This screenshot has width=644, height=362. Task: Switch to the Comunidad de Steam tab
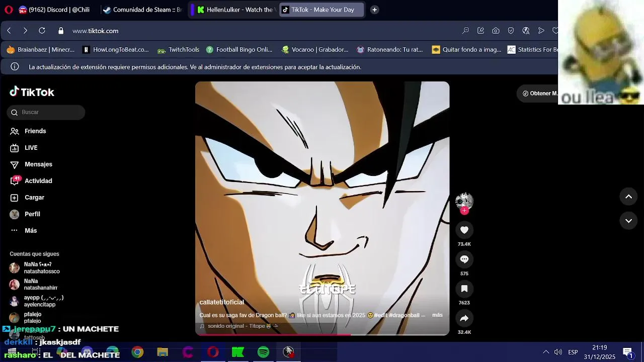[x=142, y=10]
